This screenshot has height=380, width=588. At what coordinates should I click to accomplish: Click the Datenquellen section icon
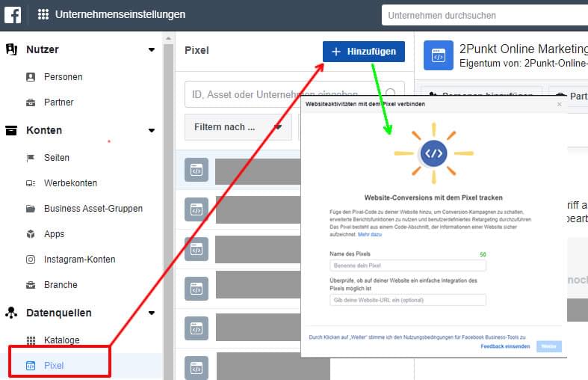(11, 313)
